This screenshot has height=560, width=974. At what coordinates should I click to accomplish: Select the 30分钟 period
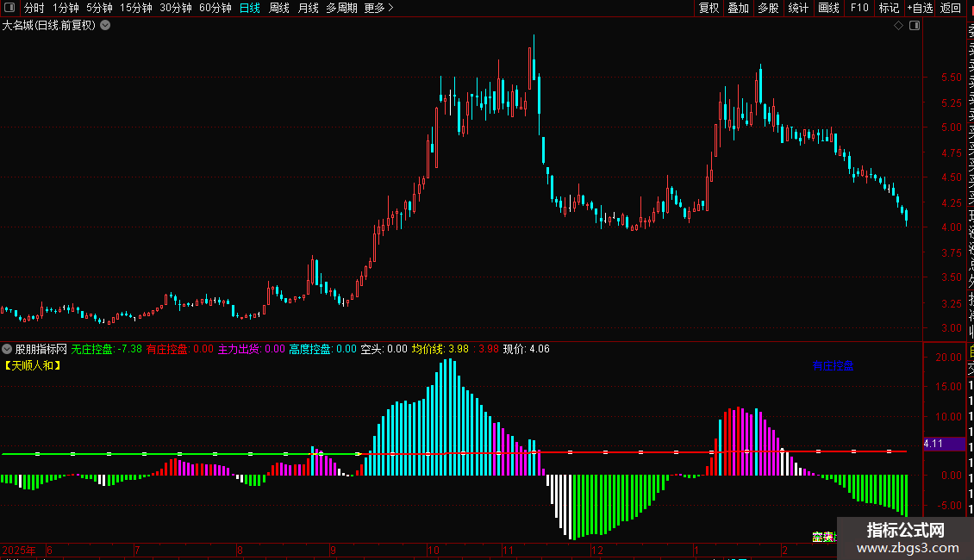[x=176, y=8]
